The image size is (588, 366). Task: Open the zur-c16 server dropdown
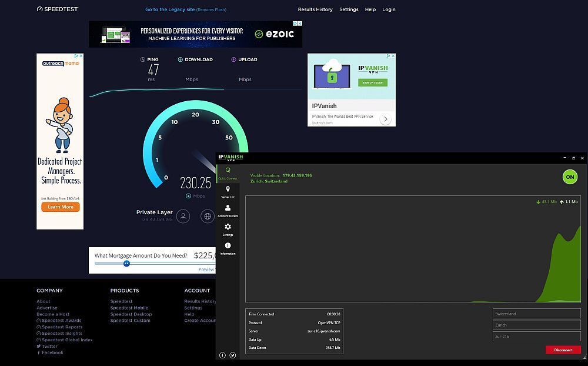[536, 336]
